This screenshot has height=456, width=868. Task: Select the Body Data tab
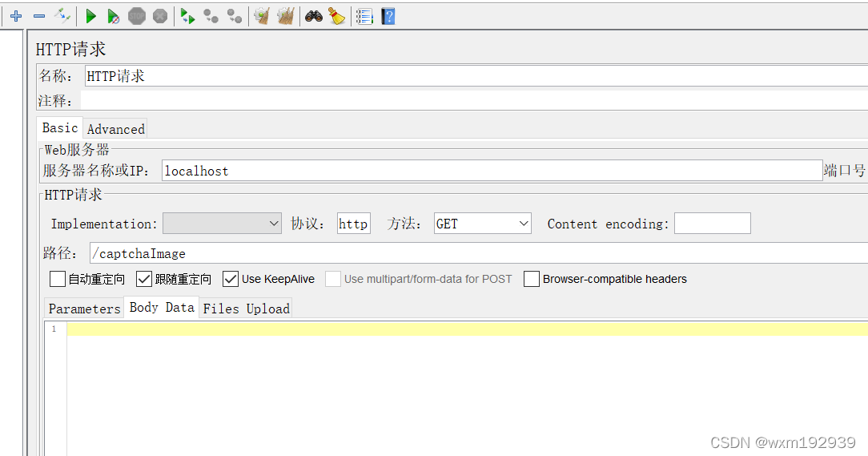click(162, 308)
